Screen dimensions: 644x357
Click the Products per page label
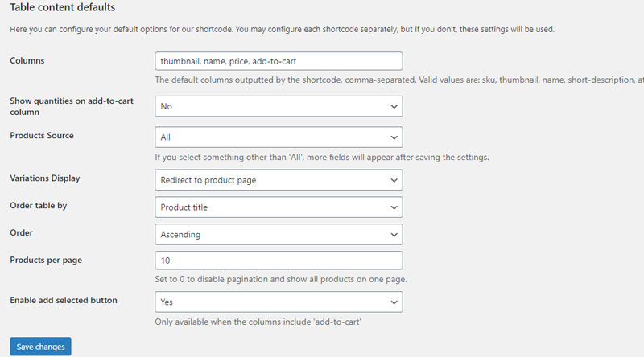[x=46, y=260]
